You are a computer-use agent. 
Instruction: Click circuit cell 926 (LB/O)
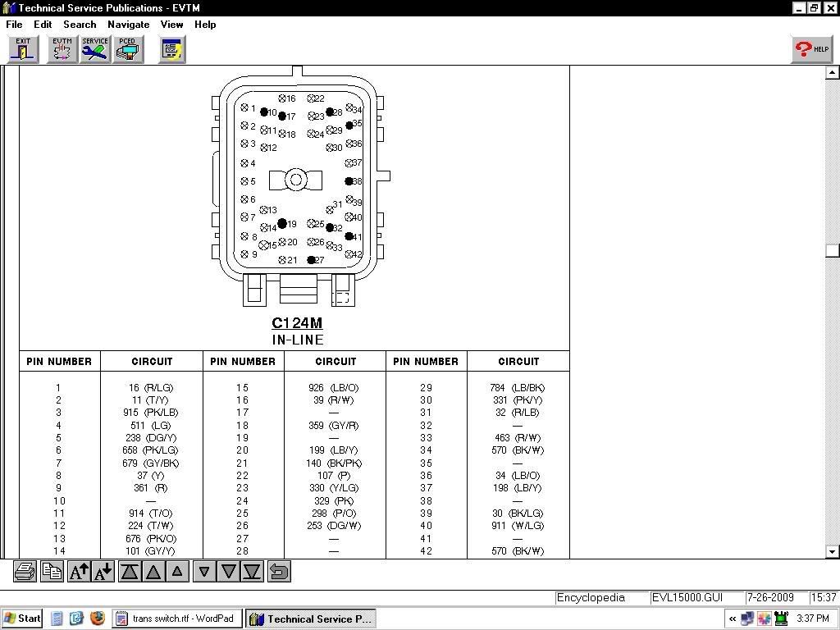pos(334,387)
